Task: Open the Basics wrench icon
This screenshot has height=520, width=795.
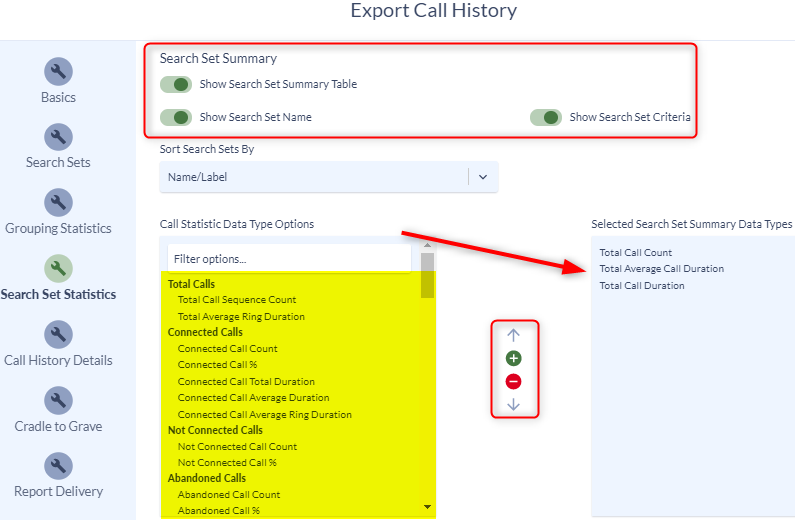Action: 58,71
